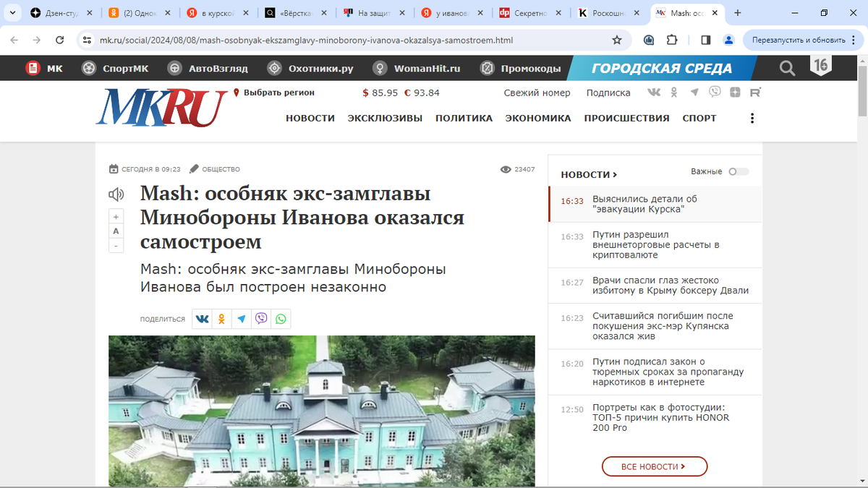Open the HONOR 200 Pro promo article
This screenshot has width=868, height=488.
click(x=655, y=418)
